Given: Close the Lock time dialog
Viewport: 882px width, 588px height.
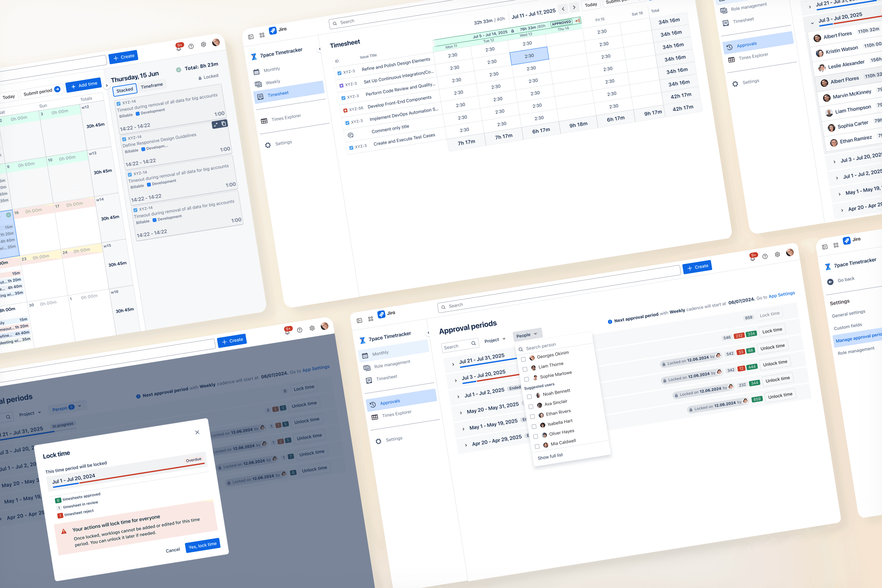Looking at the screenshot, I should pyautogui.click(x=197, y=432).
